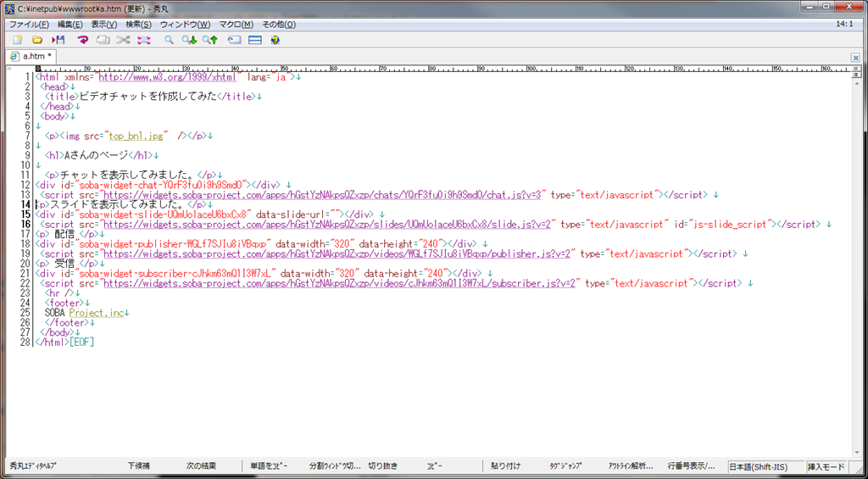Open a file using the folder icon
This screenshot has width=868, height=479.
37,40
